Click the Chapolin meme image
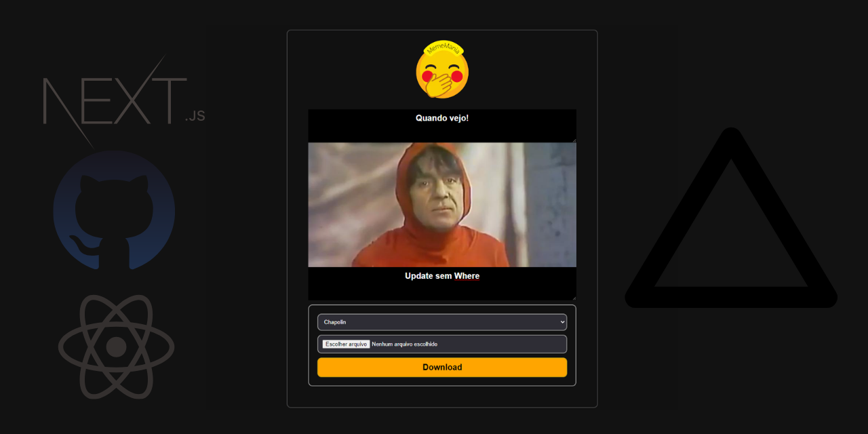868x434 pixels. (442, 203)
